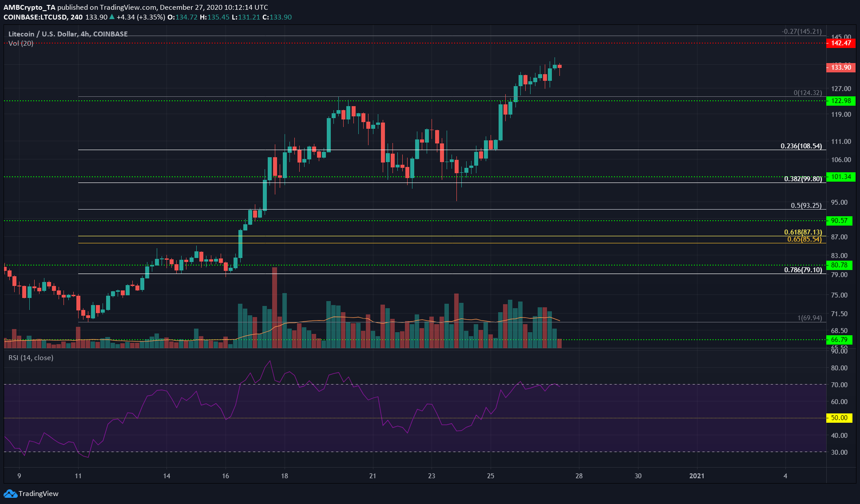The height and width of the screenshot is (504, 860).
Task: Click the date axis label 28
Action: [579, 476]
